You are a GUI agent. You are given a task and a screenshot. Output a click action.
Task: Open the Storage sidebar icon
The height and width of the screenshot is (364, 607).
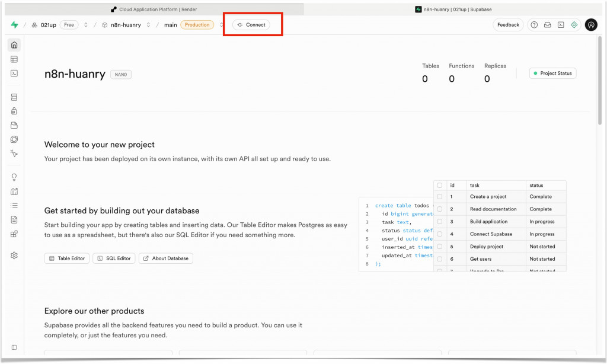pyautogui.click(x=14, y=126)
